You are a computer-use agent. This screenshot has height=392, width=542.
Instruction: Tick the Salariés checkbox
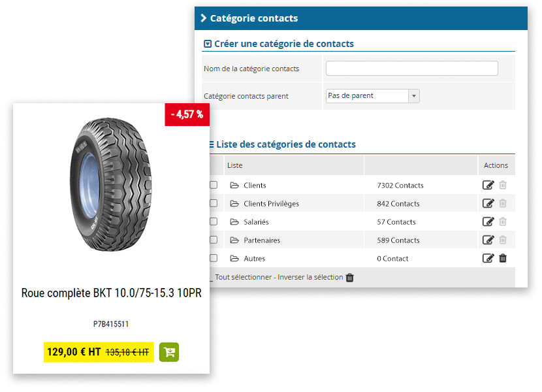(214, 221)
